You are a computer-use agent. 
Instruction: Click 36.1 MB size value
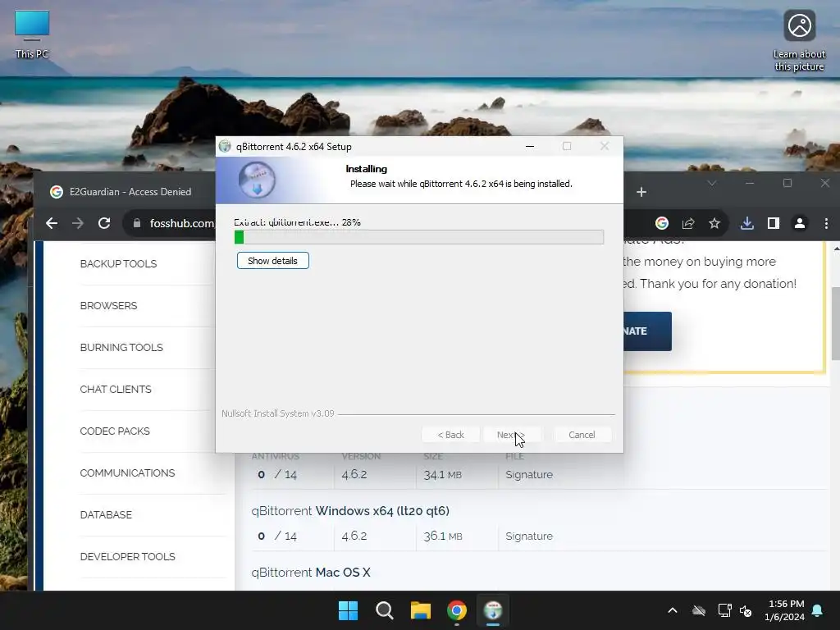coord(442,536)
